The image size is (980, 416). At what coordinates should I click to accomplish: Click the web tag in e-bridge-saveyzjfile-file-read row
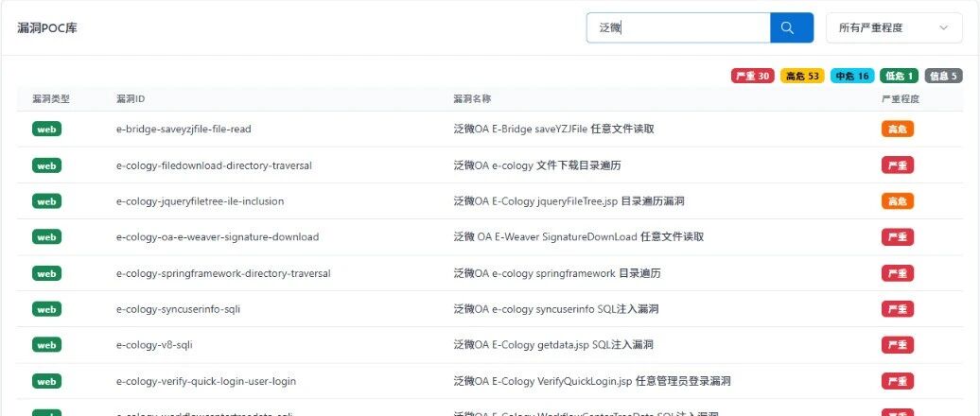47,130
